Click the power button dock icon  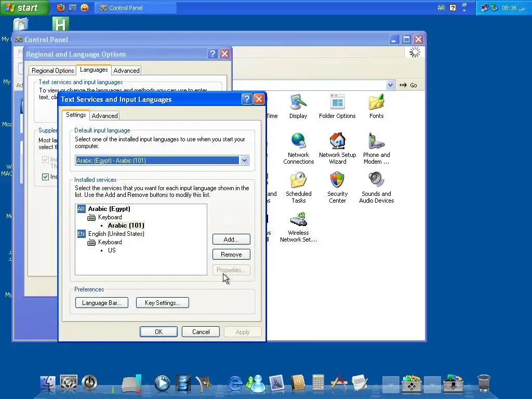click(89, 383)
